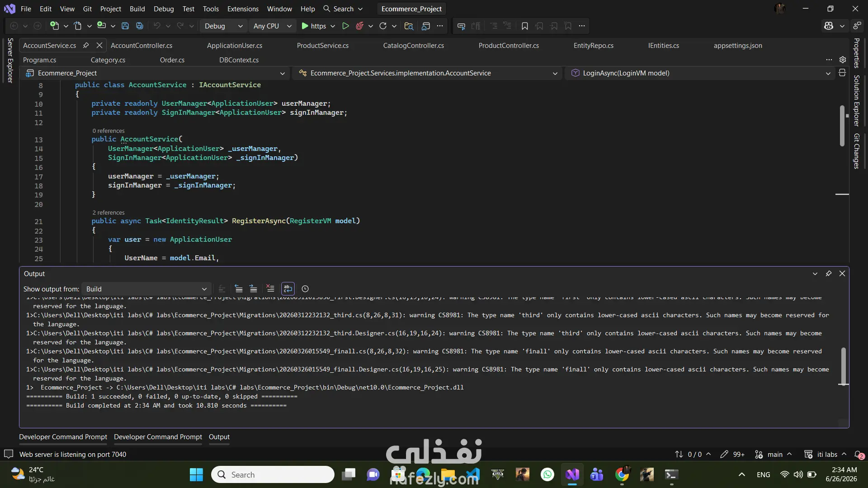
Task: Click the split editor icon
Action: tap(842, 73)
